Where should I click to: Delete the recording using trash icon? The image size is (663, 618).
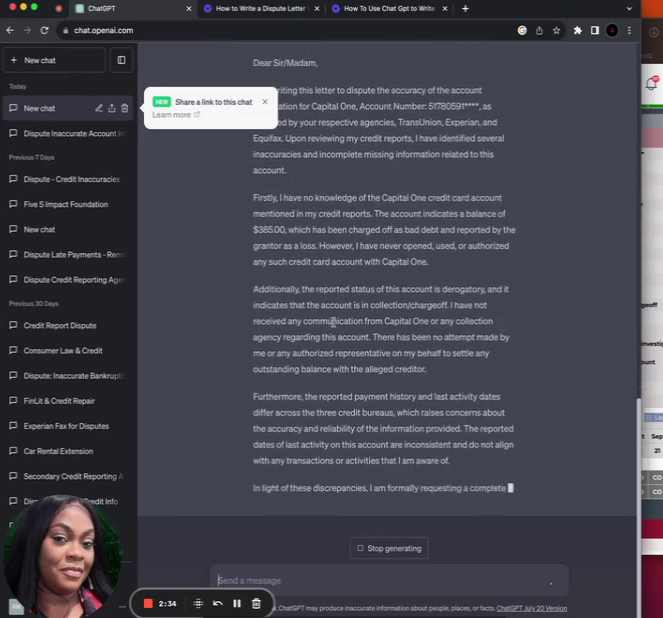(x=256, y=603)
